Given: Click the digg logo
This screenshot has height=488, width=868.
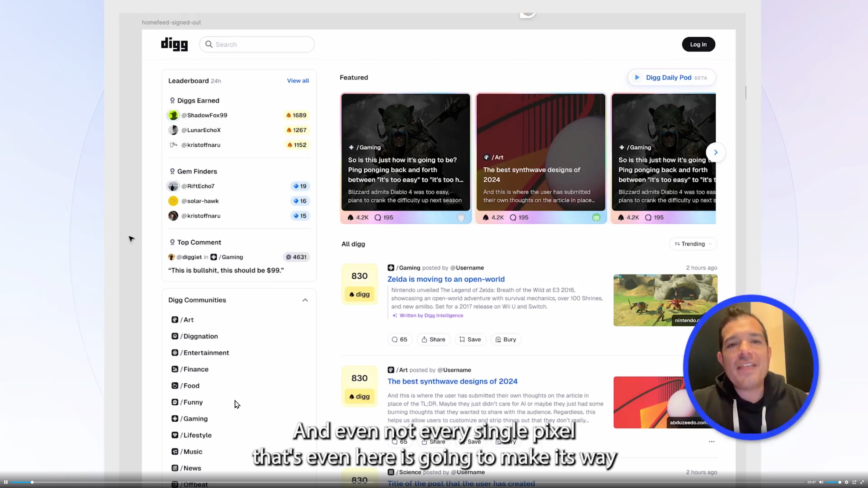Looking at the screenshot, I should [x=174, y=45].
